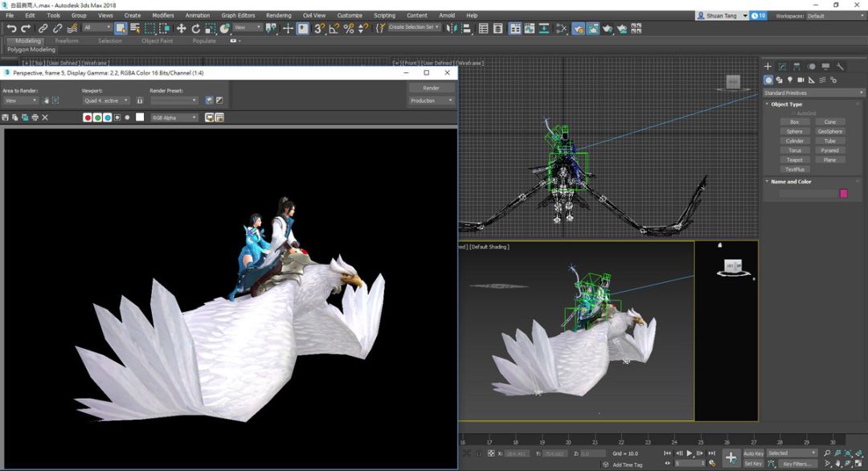Toggle the Auto Key button

753,453
